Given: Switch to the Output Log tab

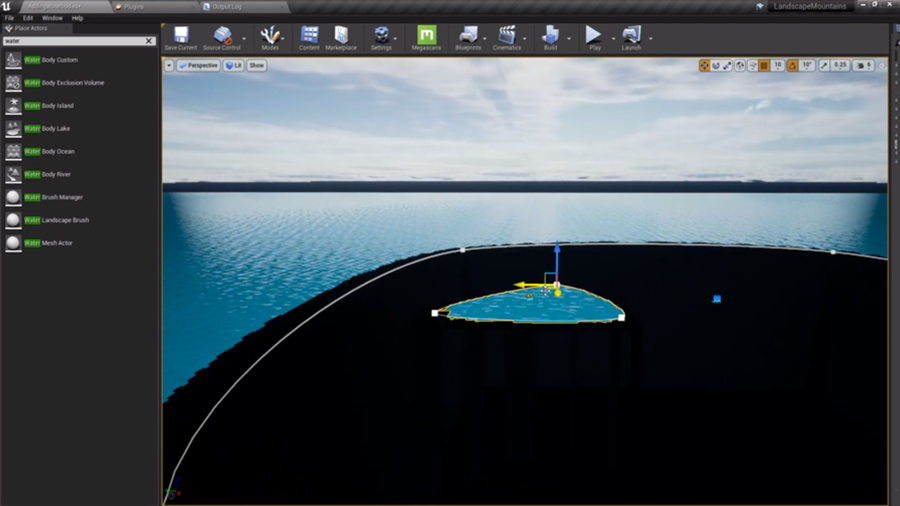Looking at the screenshot, I should pos(225,6).
